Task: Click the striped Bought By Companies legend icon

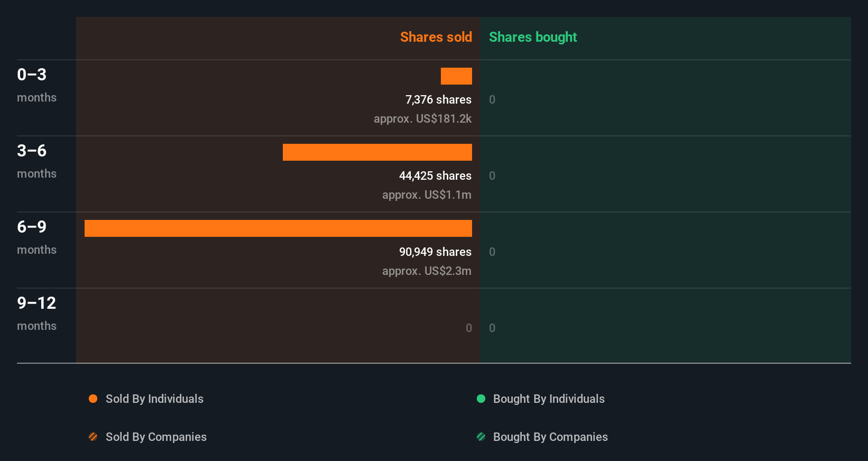Action: 481,437
